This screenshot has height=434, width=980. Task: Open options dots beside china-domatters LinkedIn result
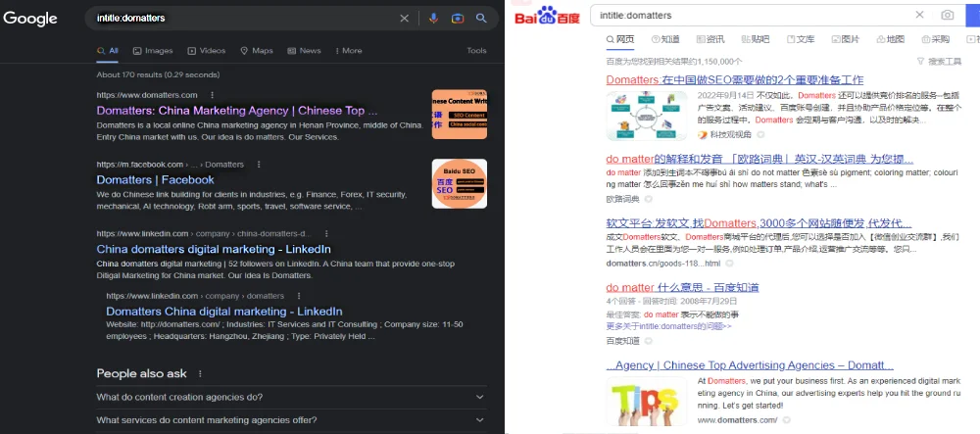[326, 233]
